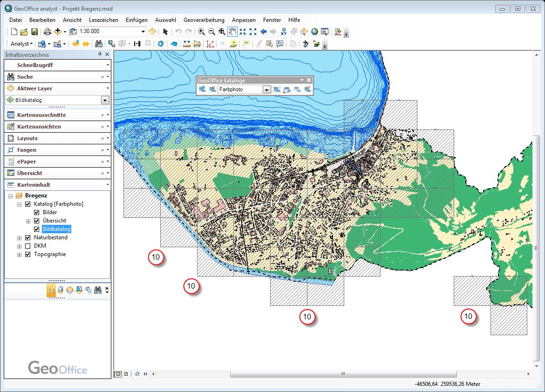The width and height of the screenshot is (545, 392).
Task: Click the Save project disk icon
Action: (x=34, y=32)
